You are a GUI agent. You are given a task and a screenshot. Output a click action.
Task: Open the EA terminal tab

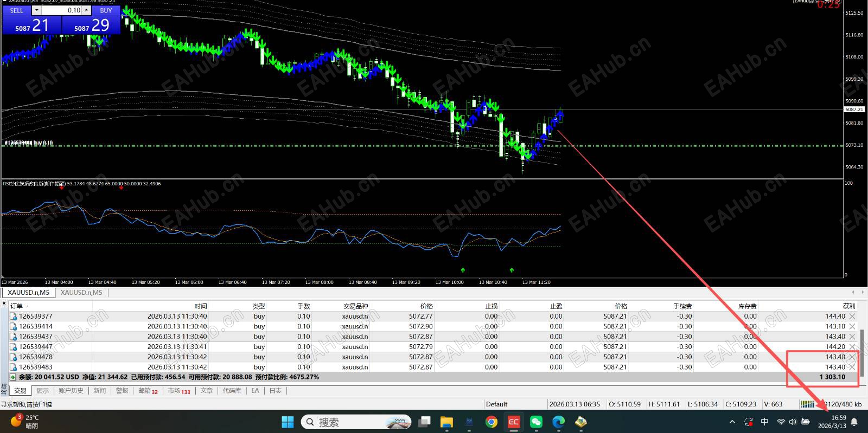click(x=255, y=391)
